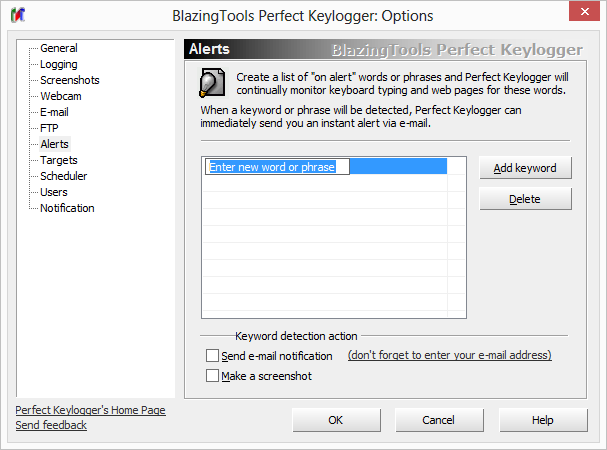This screenshot has width=607, height=450.
Task: Select the E-mail settings item
Action: pyautogui.click(x=54, y=112)
